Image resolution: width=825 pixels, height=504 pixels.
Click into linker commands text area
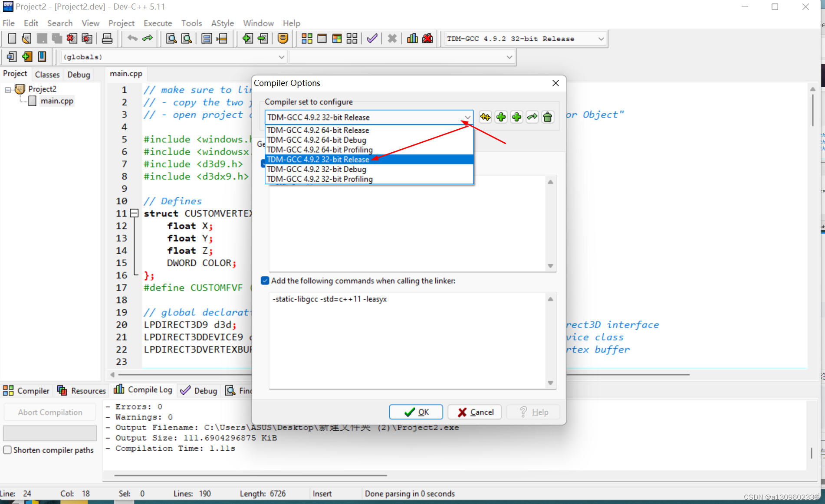[408, 340]
